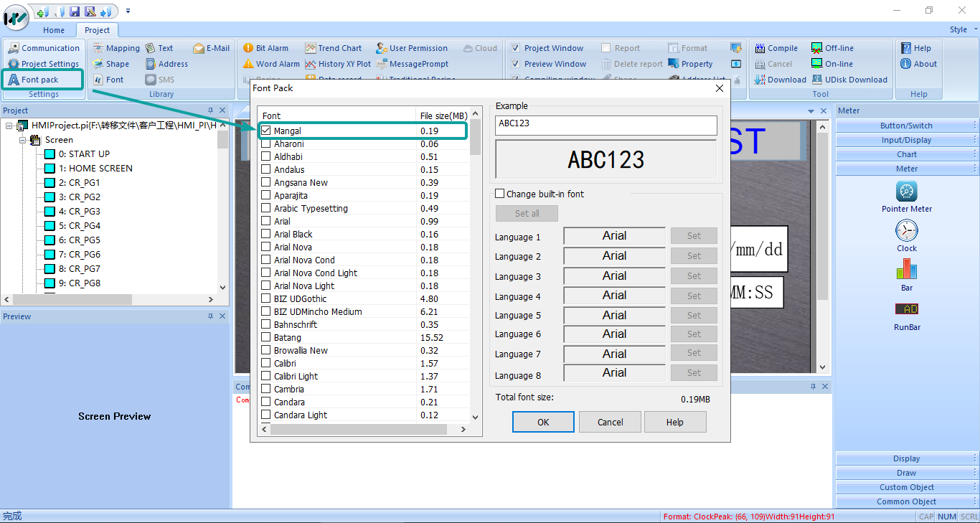Close the Font Pack dialog

click(720, 88)
